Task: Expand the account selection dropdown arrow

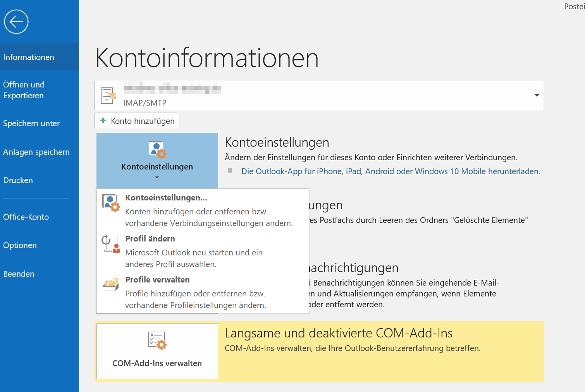Action: click(537, 96)
